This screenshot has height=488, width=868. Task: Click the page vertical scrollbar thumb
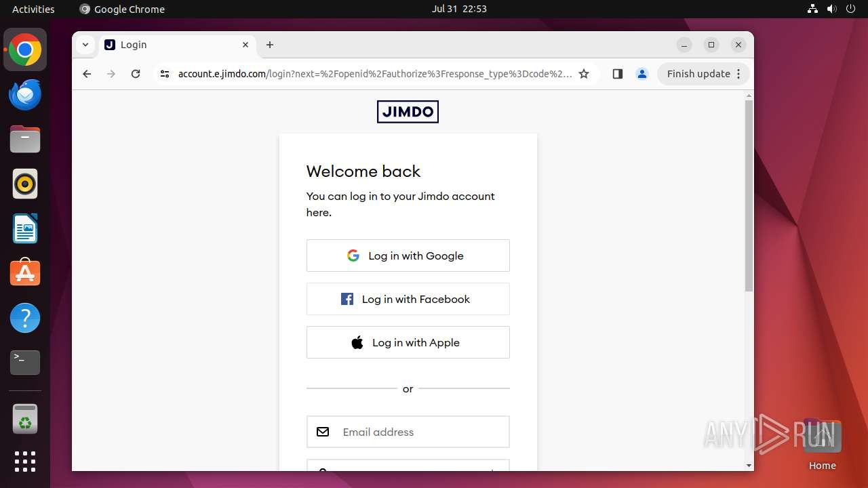[749, 196]
